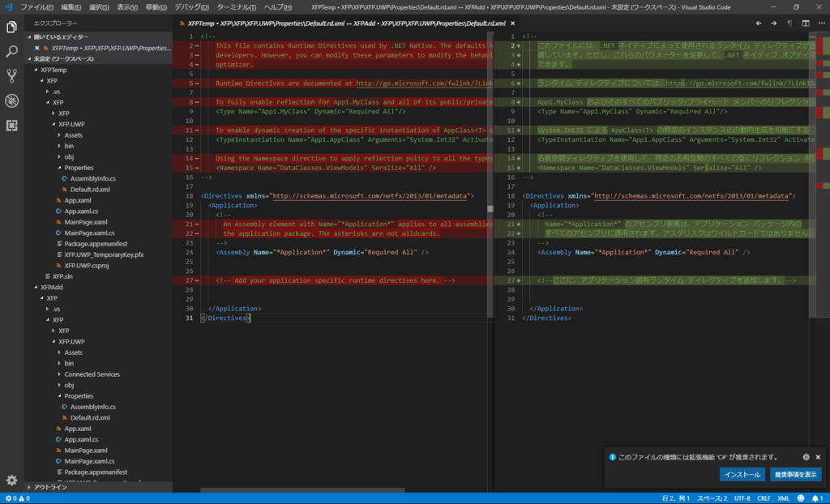The height and width of the screenshot is (504, 830).
Task: Click the editor horizontal scrollbar at bottom
Action: tap(303, 491)
